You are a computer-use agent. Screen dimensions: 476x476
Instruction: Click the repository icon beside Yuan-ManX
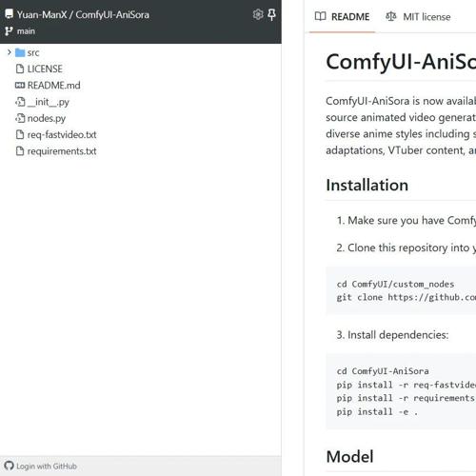coord(10,14)
